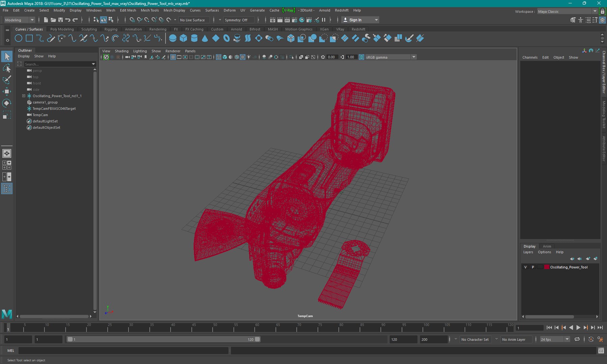Open the Workspace Maya Classic dropdown
The image size is (607, 364).
point(567,11)
